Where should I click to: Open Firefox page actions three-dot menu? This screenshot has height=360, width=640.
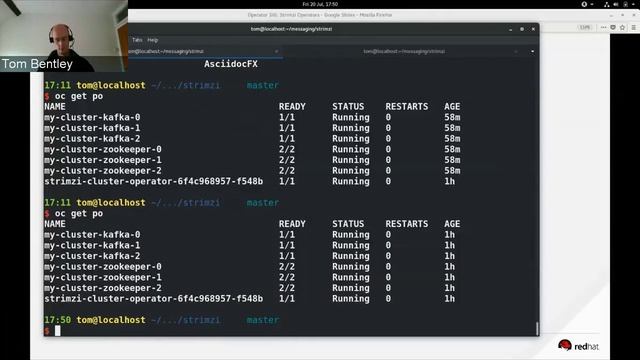pos(604,27)
